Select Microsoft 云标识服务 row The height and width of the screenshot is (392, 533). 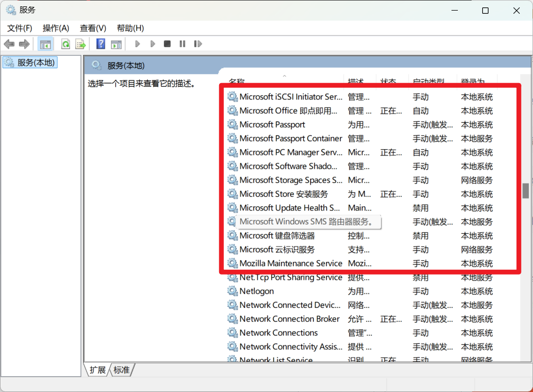(x=372, y=250)
